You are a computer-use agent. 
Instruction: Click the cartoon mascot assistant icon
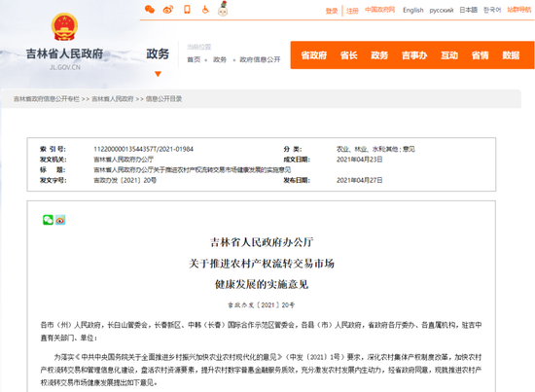223,9
